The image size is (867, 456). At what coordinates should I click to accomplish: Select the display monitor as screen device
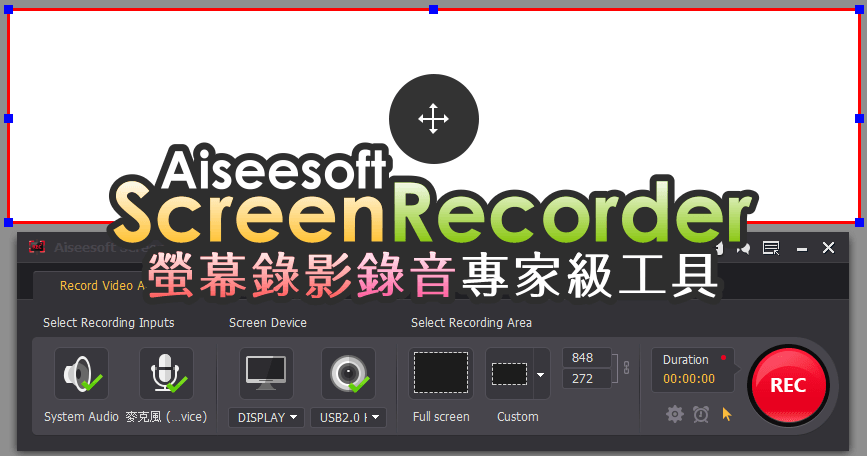coord(266,374)
